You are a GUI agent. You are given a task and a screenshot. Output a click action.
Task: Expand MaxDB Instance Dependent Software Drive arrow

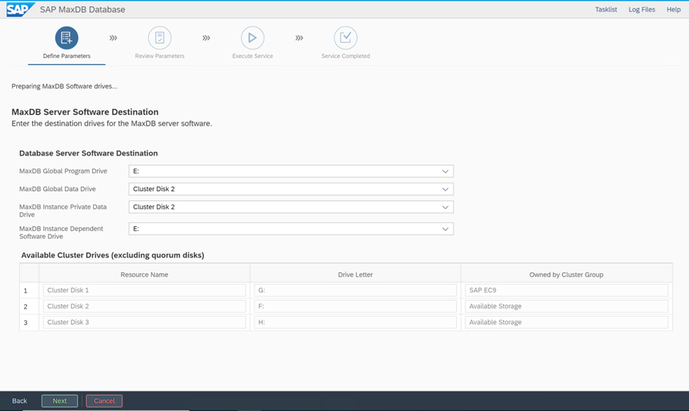point(445,229)
